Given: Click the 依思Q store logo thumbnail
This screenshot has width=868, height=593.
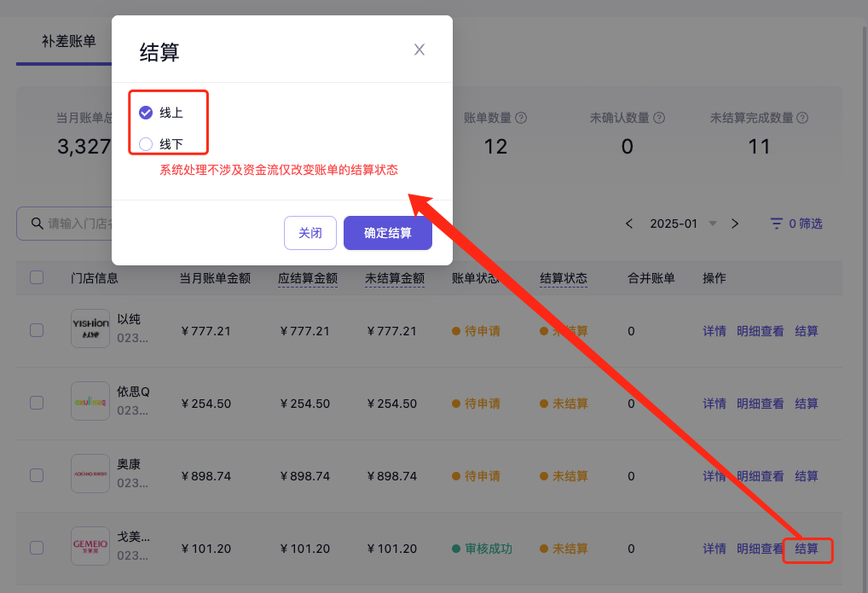Looking at the screenshot, I should 90,402.
